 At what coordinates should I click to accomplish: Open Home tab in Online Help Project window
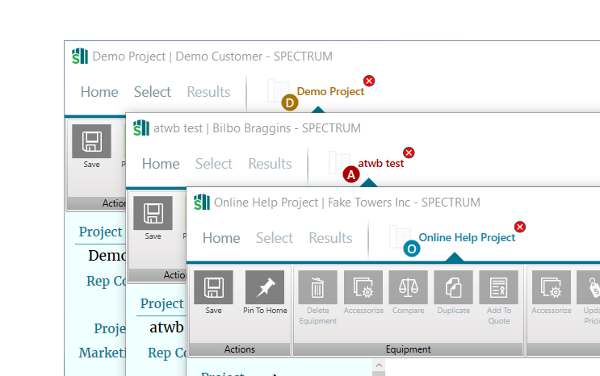tap(221, 238)
